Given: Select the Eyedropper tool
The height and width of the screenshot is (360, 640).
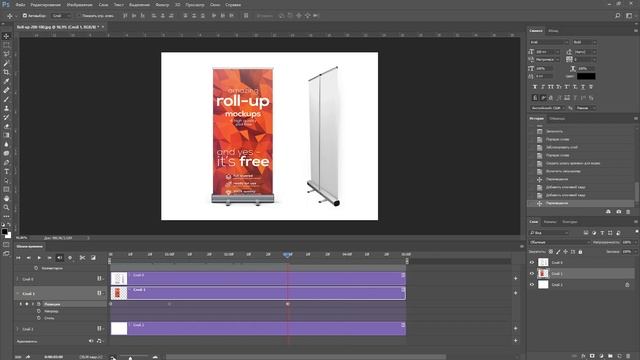Looking at the screenshot, I should 6,81.
